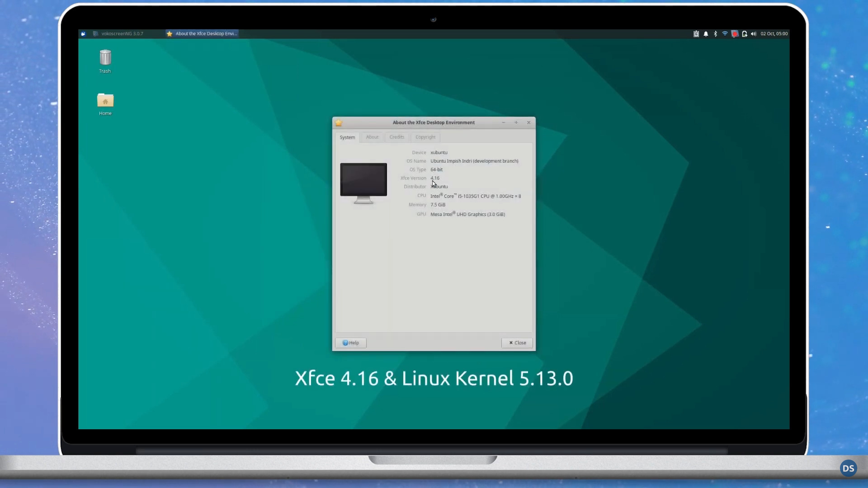
Task: Click the OS name Ubuntu Impish Indri text
Action: pyautogui.click(x=474, y=161)
